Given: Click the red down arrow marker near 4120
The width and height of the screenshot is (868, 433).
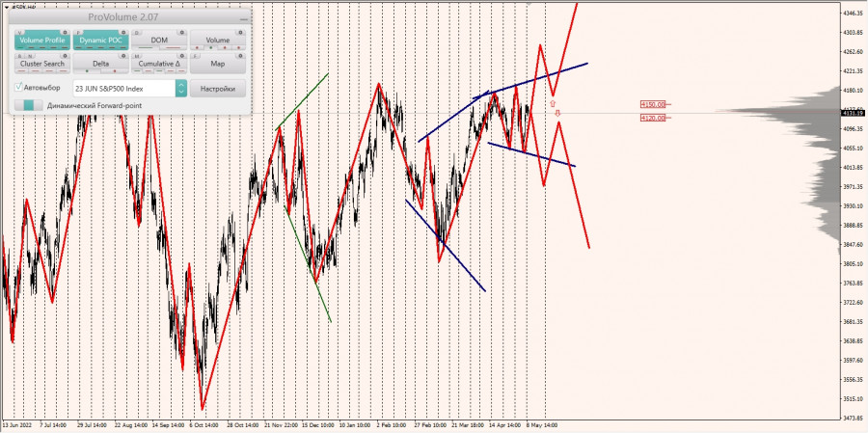Looking at the screenshot, I should pyautogui.click(x=558, y=114).
